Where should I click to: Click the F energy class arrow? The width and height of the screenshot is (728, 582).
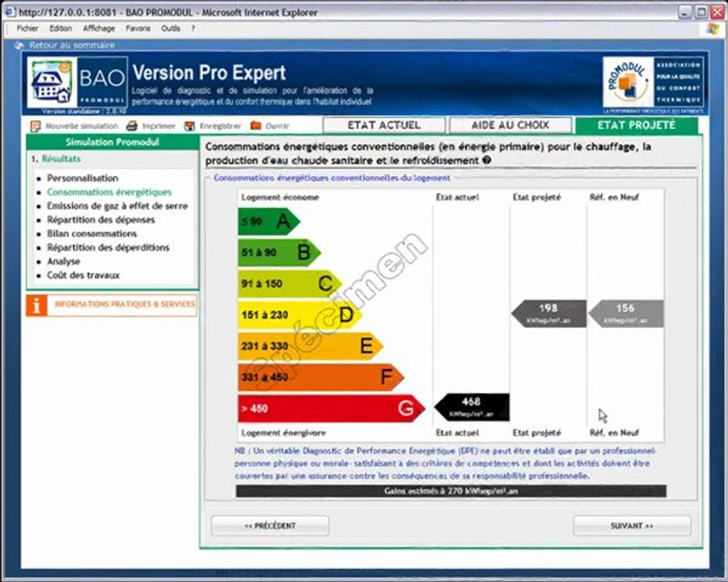click(321, 377)
